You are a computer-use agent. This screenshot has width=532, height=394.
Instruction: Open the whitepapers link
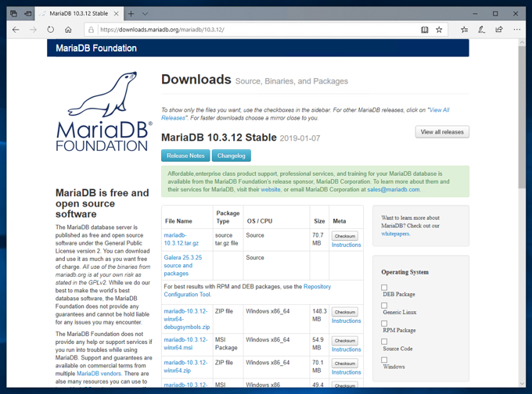click(x=395, y=234)
